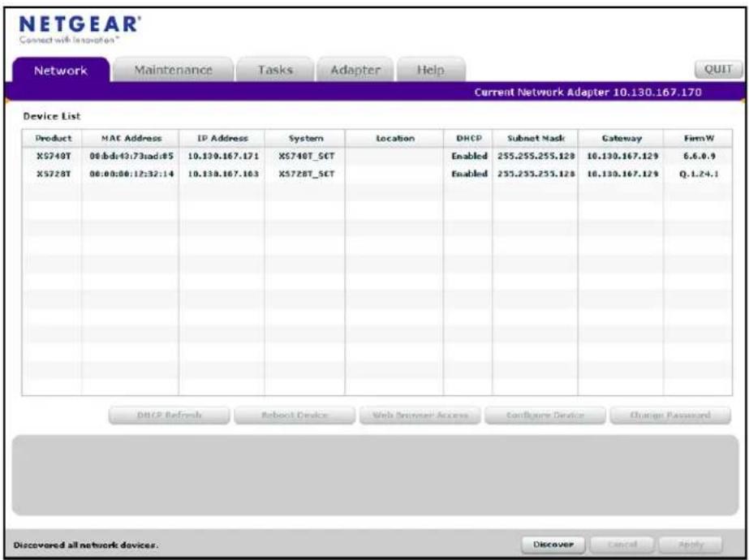Open the Maintenance tab
This screenshot has height=560, width=749.
(173, 70)
